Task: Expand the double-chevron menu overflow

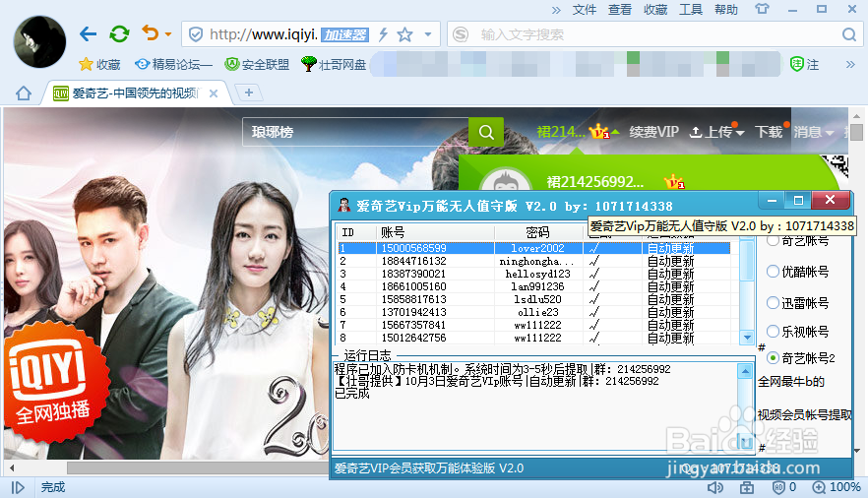Action: [x=556, y=10]
